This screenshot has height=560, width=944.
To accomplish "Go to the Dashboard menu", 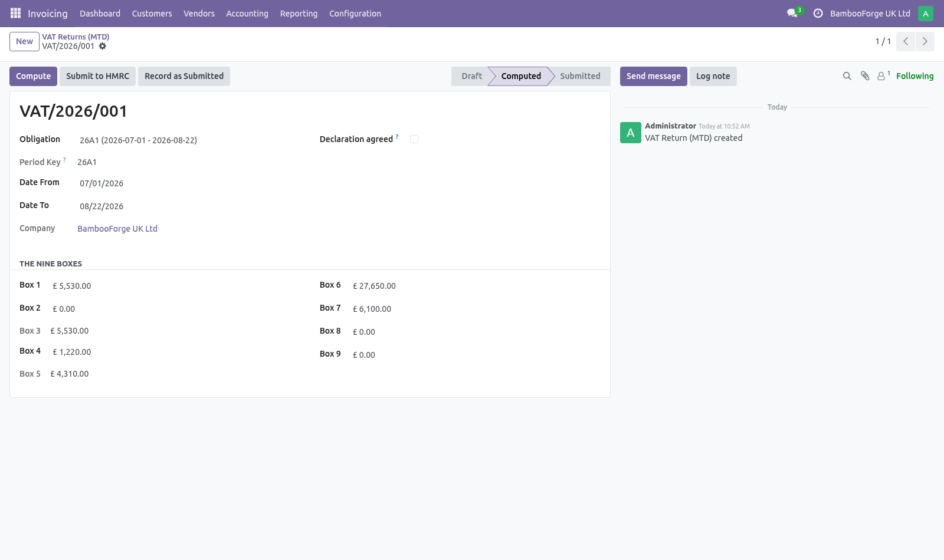I will (x=100, y=13).
